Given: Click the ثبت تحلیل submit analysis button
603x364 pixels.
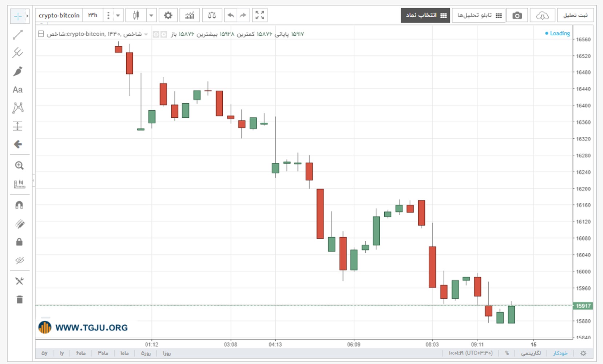Looking at the screenshot, I should [575, 15].
